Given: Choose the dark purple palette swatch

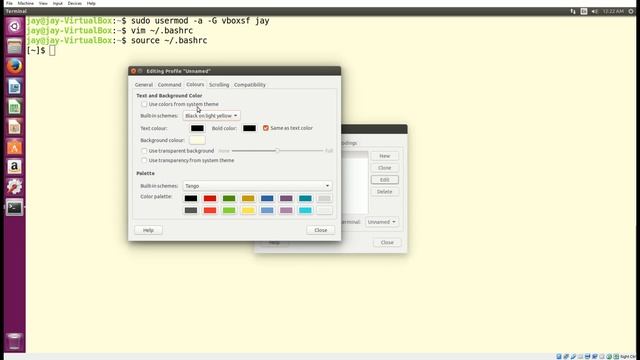Looking at the screenshot, I should coord(286,198).
